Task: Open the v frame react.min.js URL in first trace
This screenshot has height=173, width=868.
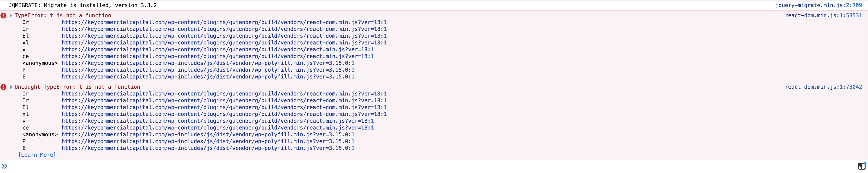Action: pyautogui.click(x=218, y=50)
